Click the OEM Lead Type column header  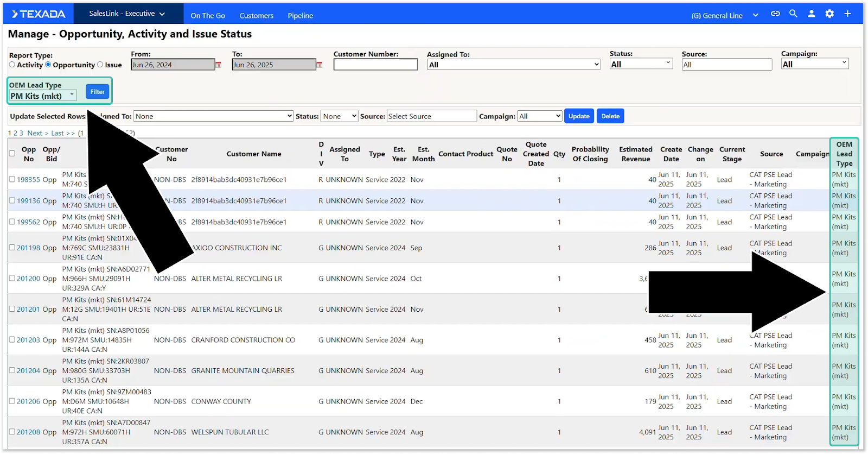[x=844, y=154]
